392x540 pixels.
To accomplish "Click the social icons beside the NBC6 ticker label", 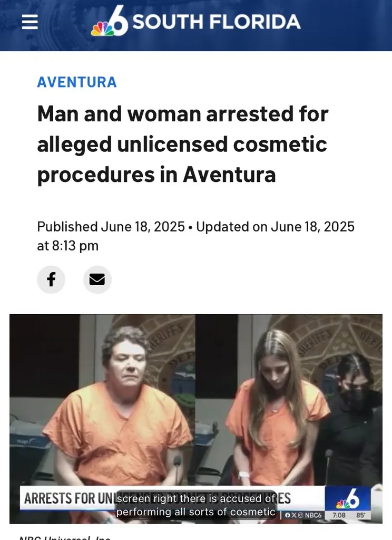I will point(295,515).
